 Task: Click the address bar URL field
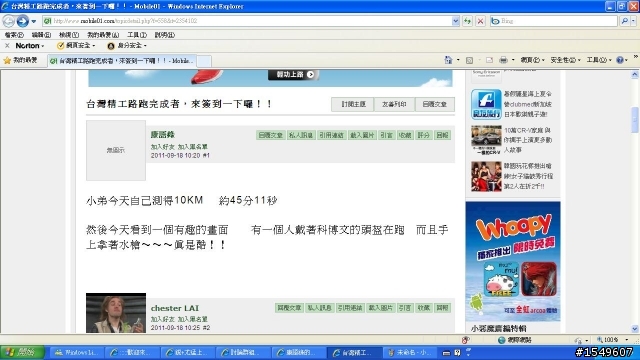click(x=247, y=21)
